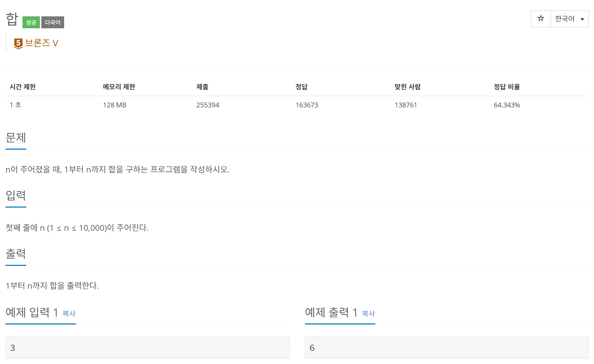Screen dimensions: 594x364
Task: Click the problem description sentence text
Action: point(118,169)
